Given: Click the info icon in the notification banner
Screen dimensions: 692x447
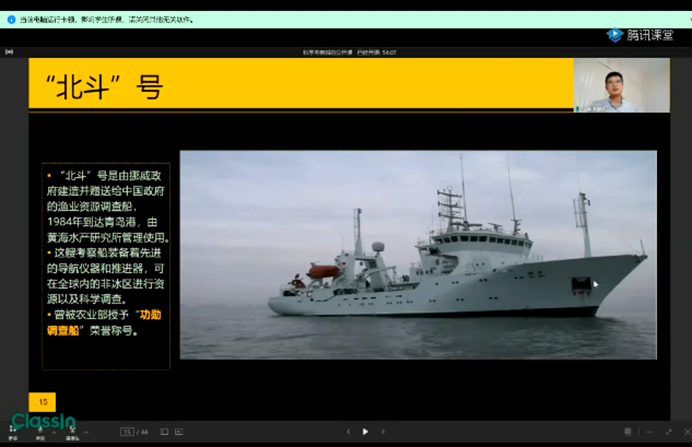Looking at the screenshot, I should tap(11, 19).
